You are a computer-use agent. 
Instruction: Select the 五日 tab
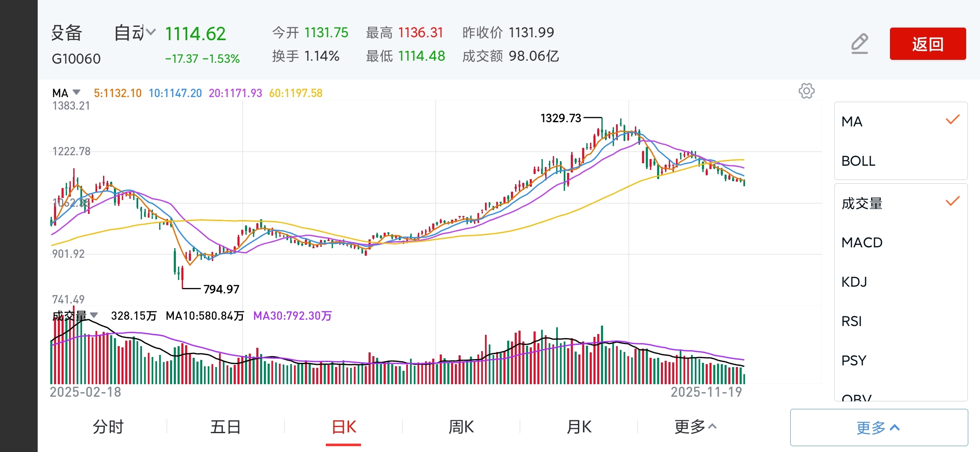[225, 427]
